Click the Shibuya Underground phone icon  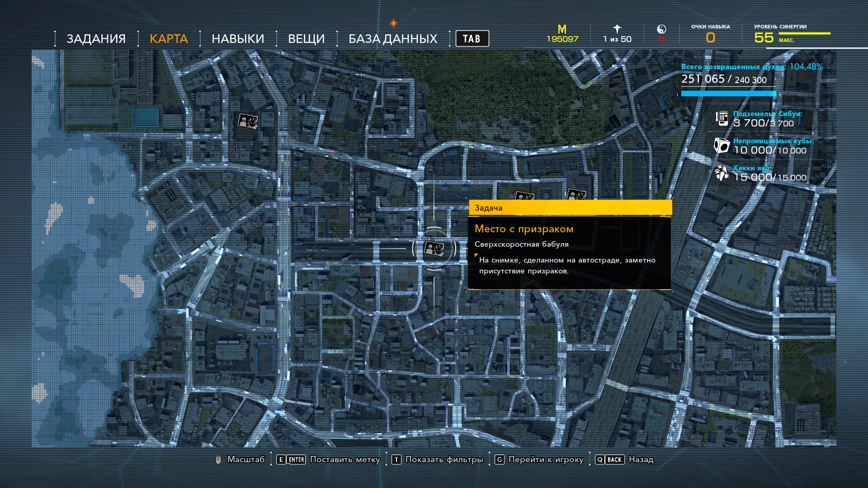(x=722, y=118)
